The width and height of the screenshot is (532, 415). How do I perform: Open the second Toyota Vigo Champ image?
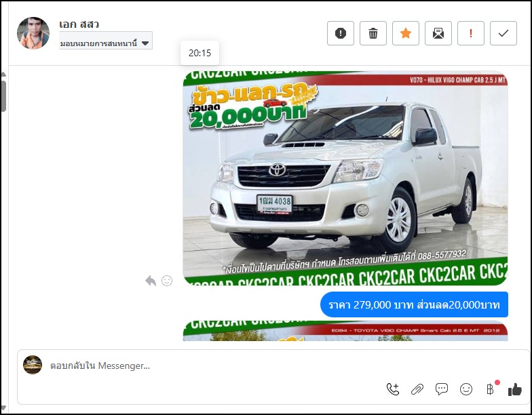(345, 331)
